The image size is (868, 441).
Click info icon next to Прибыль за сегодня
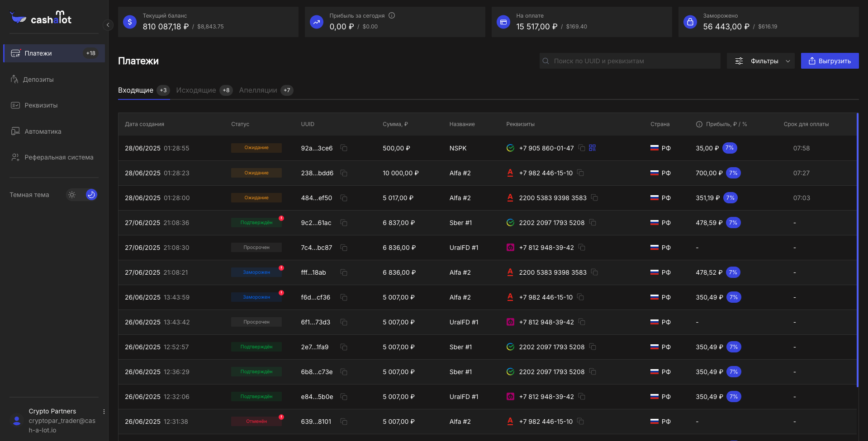coord(392,15)
